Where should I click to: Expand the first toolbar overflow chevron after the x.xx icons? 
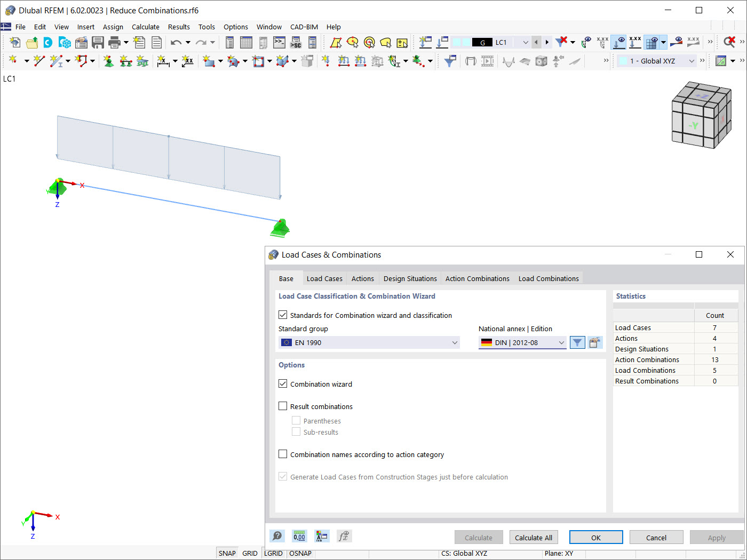[710, 42]
